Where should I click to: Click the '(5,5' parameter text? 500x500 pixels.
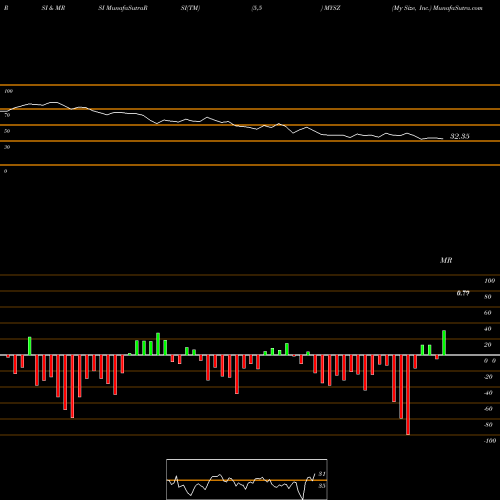tap(257, 8)
